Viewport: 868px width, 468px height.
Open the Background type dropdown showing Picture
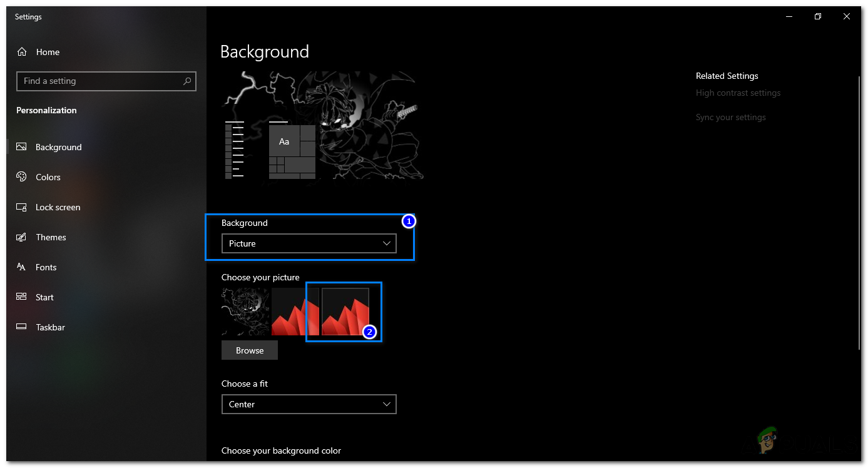[309, 243]
